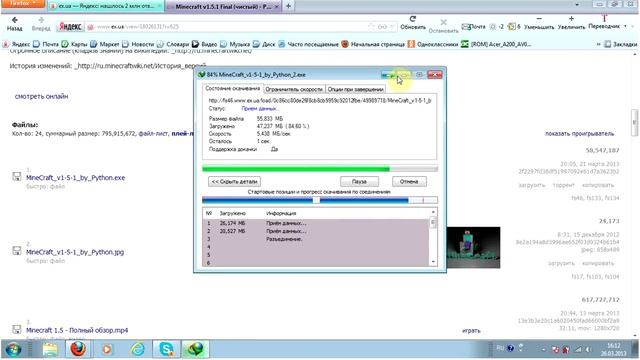Cancel the download with Отмена
The height and width of the screenshot is (360, 640).
pyautogui.click(x=409, y=182)
